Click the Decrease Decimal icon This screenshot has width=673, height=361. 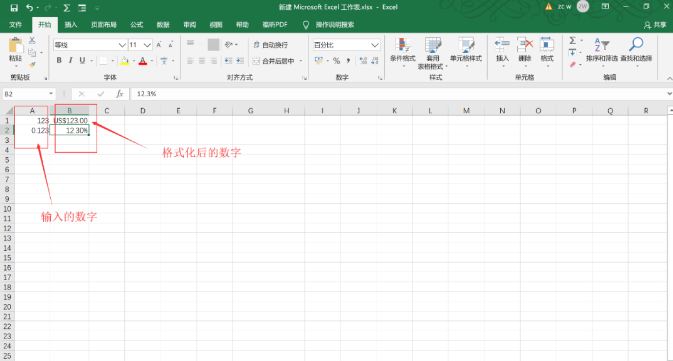(x=375, y=61)
